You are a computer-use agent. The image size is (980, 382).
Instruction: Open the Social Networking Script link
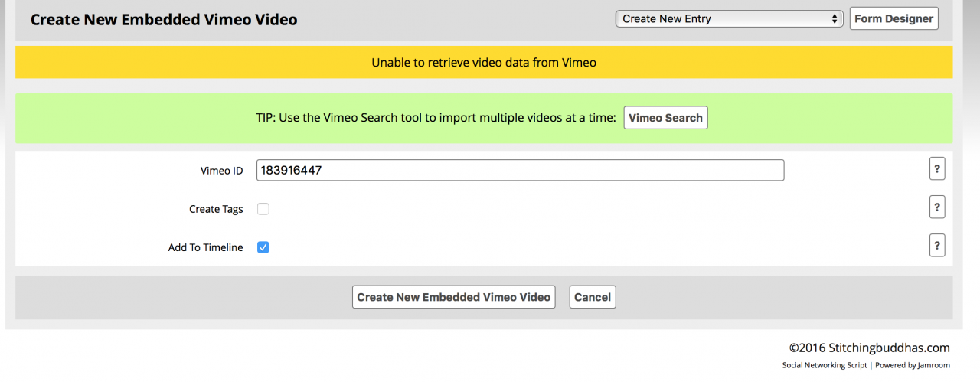pyautogui.click(x=824, y=366)
